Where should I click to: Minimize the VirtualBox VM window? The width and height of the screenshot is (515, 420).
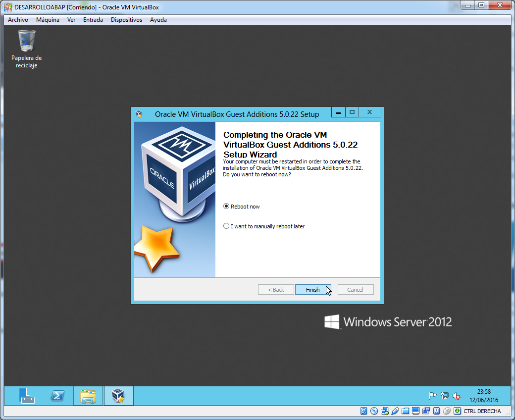[x=467, y=5]
